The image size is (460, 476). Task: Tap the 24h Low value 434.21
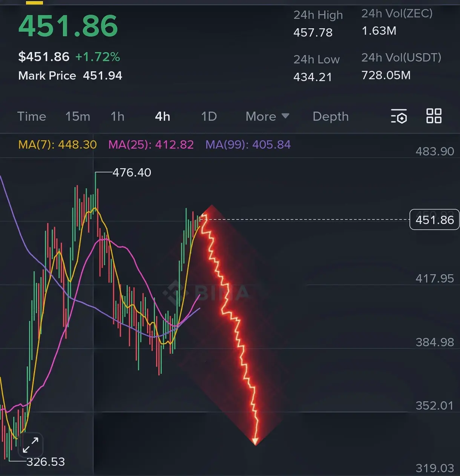pyautogui.click(x=313, y=77)
